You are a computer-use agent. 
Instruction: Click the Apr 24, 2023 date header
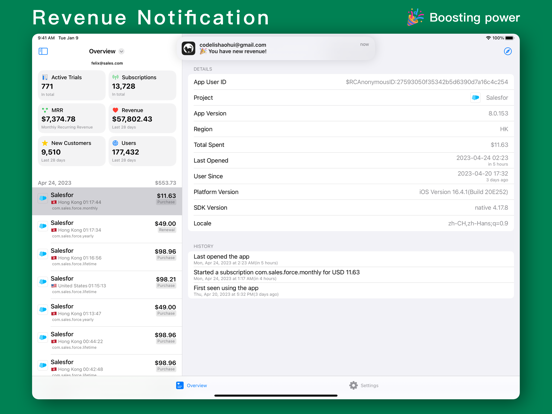click(55, 183)
